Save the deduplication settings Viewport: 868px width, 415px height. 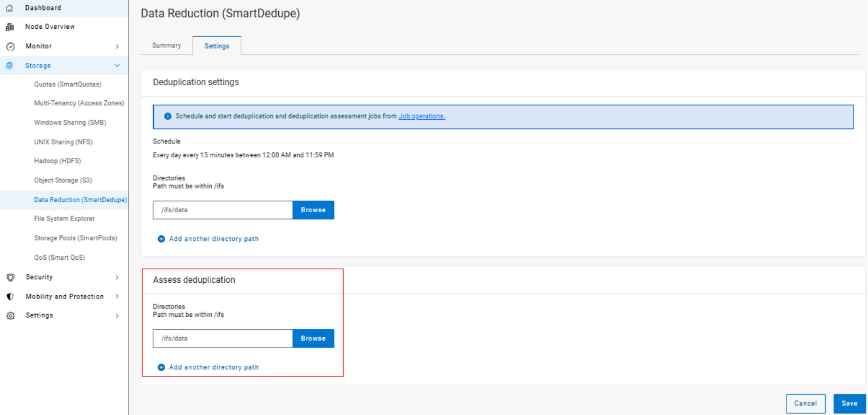click(x=850, y=404)
